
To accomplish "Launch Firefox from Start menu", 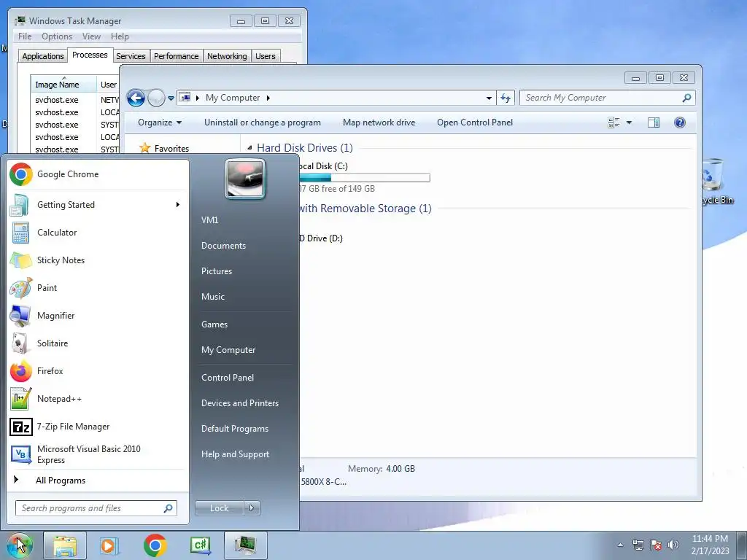I will point(98,371).
